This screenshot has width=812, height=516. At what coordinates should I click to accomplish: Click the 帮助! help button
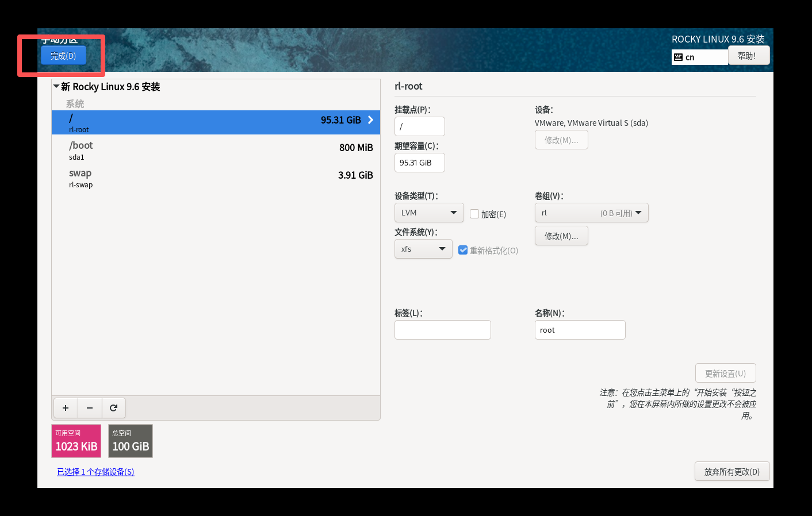(x=749, y=56)
